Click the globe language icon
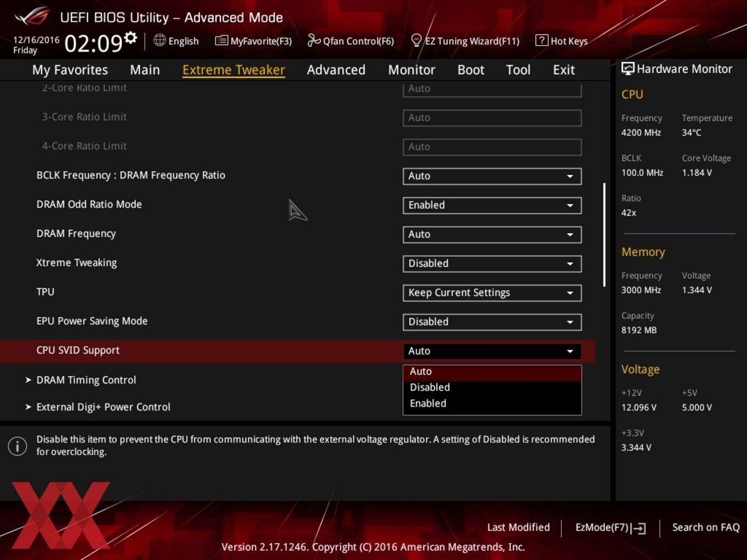The image size is (747, 560). click(x=159, y=40)
